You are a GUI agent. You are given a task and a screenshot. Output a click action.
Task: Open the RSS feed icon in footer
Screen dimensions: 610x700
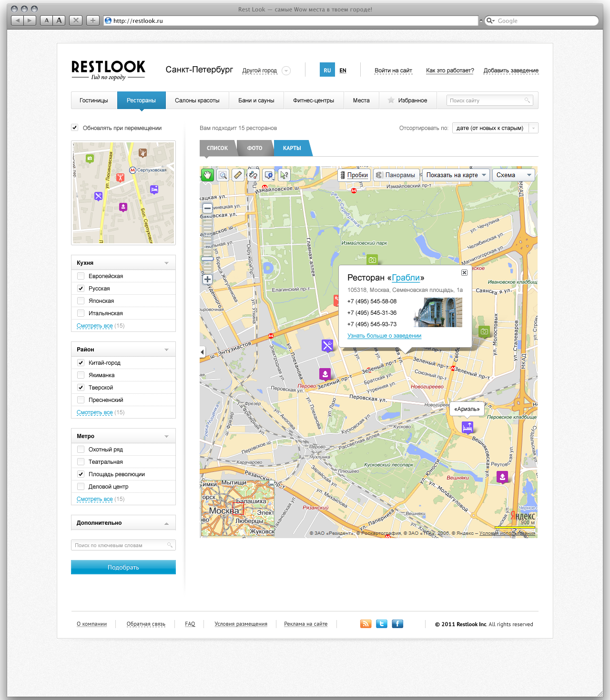pyautogui.click(x=366, y=624)
